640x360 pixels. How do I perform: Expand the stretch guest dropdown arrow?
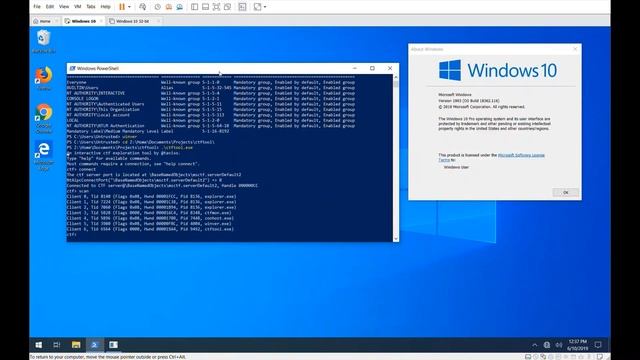(x=265, y=7)
